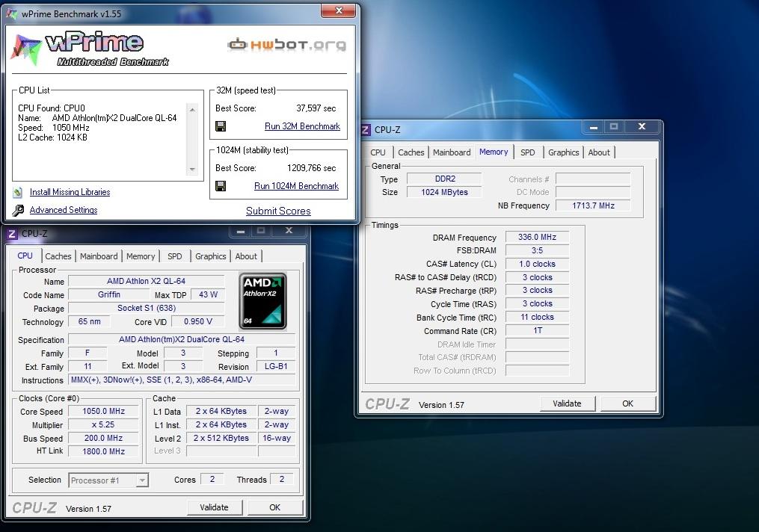Viewport: 759px width, 532px height.
Task: Click OK in the Memory window
Action: click(628, 403)
